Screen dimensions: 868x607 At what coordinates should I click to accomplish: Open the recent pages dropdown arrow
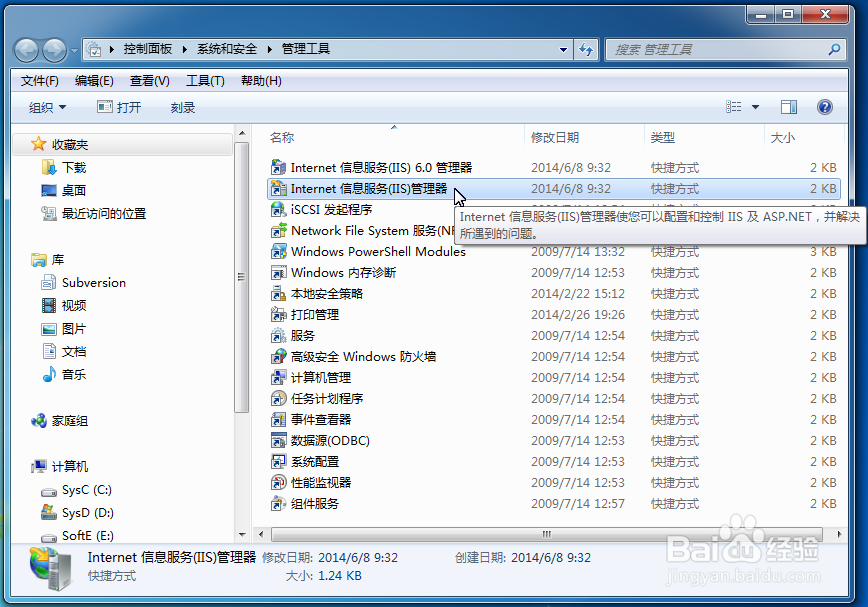(75, 51)
